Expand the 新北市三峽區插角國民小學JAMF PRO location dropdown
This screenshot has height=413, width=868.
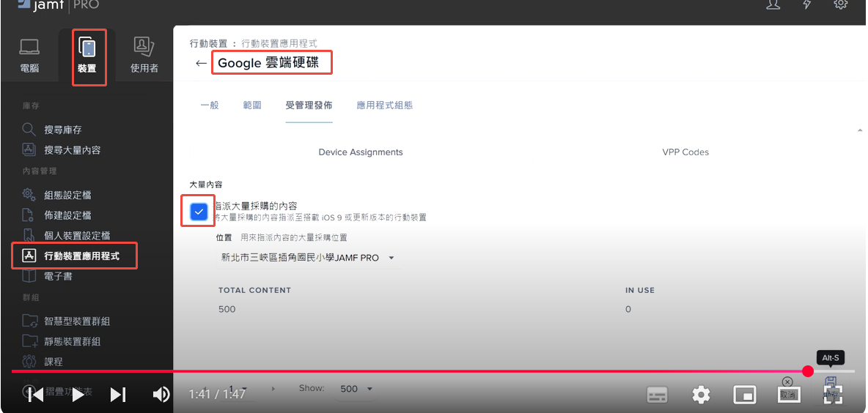click(x=308, y=258)
